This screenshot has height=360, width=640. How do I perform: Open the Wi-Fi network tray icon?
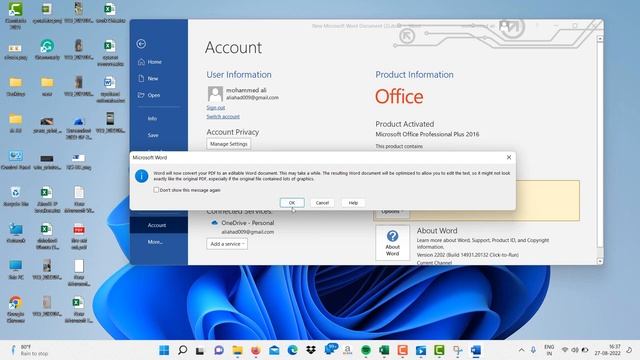coord(565,350)
